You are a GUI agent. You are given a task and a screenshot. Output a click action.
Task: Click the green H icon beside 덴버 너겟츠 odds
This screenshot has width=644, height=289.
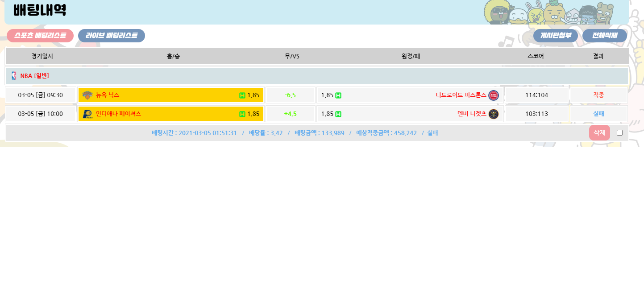point(338,114)
